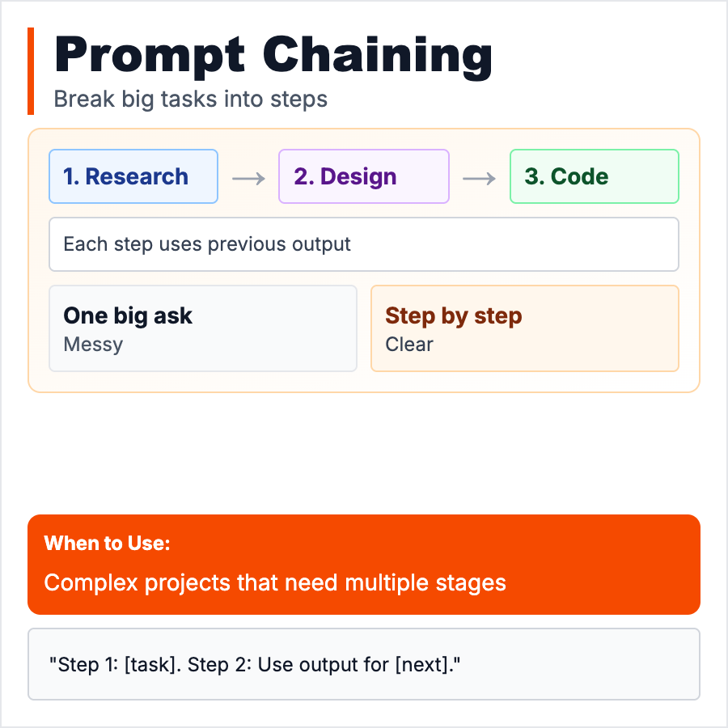Select the "3. Code" step box
The width and height of the screenshot is (728, 728).
(x=594, y=176)
